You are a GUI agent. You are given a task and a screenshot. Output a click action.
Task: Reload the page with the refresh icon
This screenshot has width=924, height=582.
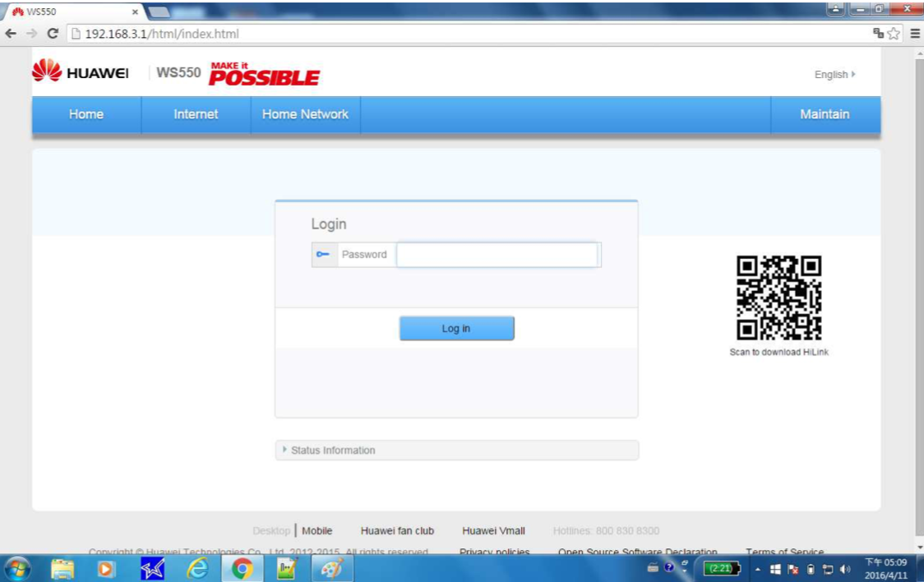(53, 34)
